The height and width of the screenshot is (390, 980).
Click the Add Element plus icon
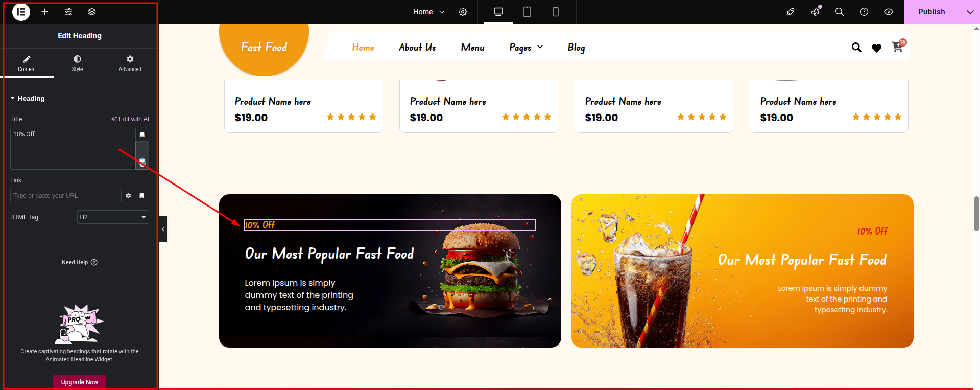tap(45, 12)
